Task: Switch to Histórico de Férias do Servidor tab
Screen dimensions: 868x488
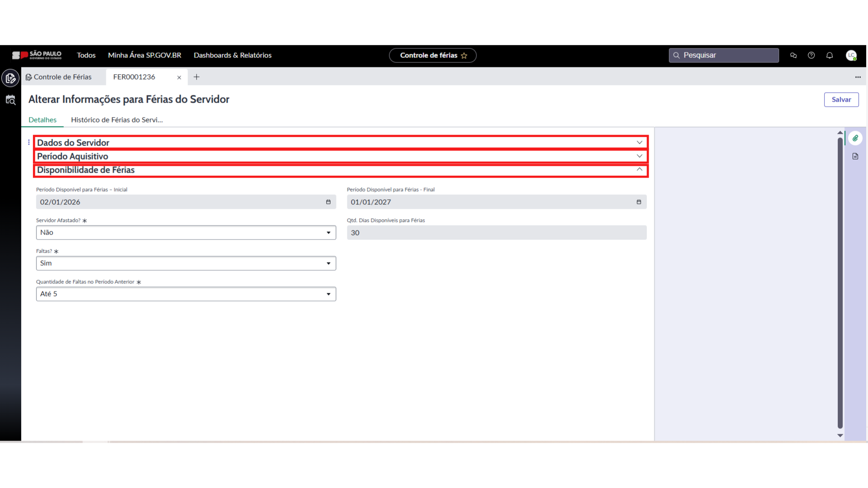Action: (117, 120)
